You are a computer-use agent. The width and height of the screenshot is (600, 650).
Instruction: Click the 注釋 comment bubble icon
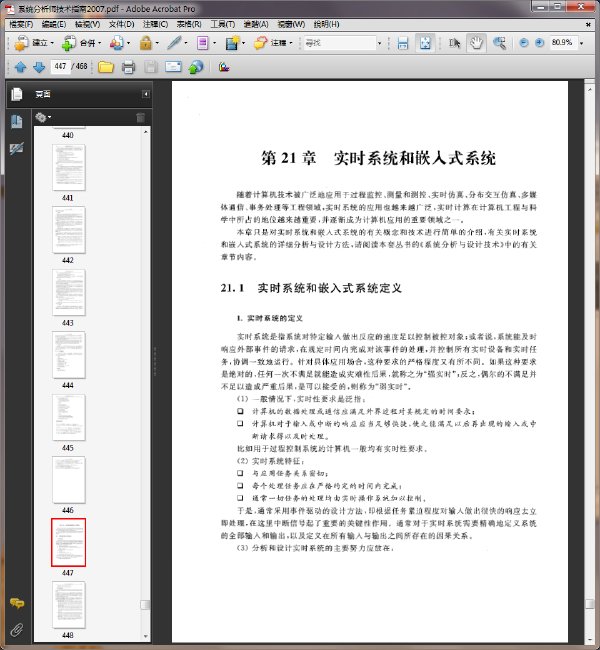260,43
